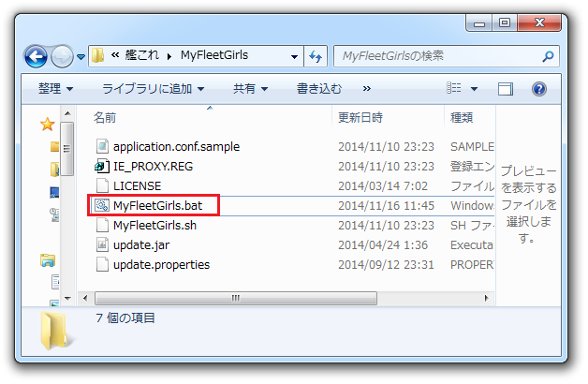Expand the toolbar overflow chevron

pyautogui.click(x=367, y=89)
